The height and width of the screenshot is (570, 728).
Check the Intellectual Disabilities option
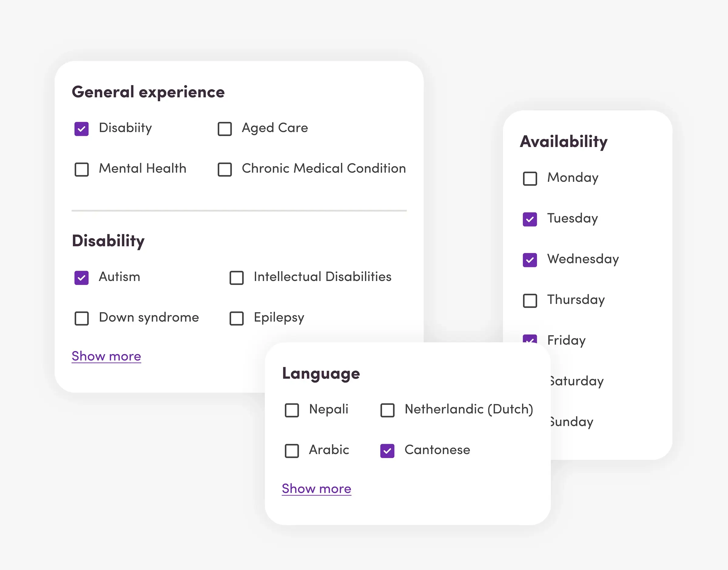(237, 278)
